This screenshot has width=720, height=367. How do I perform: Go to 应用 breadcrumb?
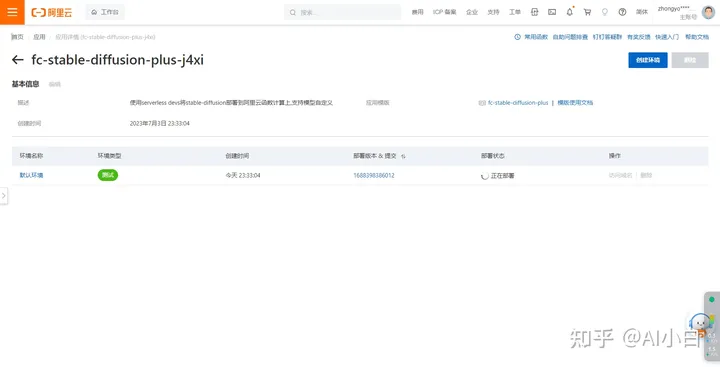39,37
